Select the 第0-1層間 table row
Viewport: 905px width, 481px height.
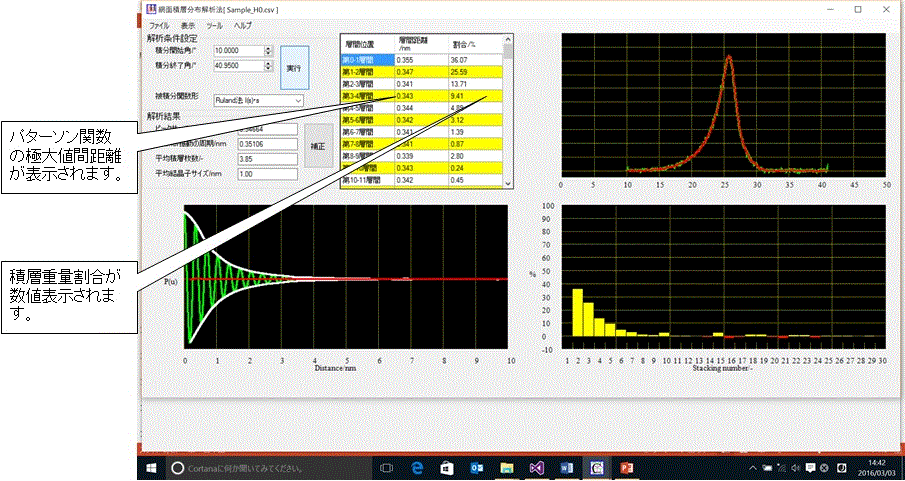(x=365, y=60)
